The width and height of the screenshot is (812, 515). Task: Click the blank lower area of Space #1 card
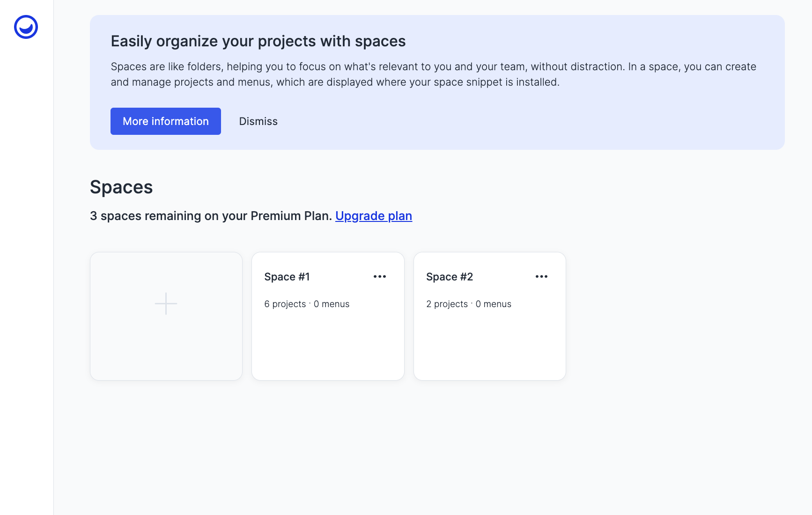(328, 346)
